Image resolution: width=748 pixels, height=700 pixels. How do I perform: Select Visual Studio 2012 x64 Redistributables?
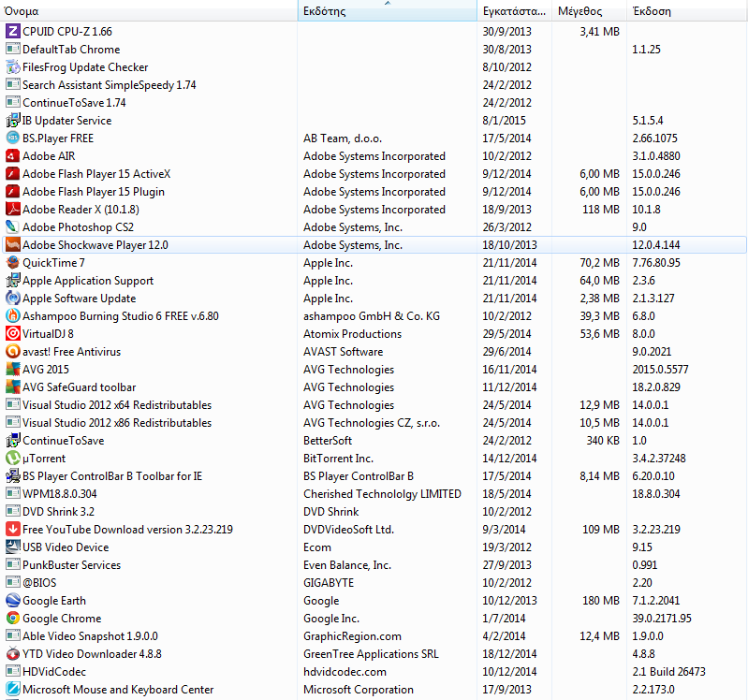click(374, 405)
